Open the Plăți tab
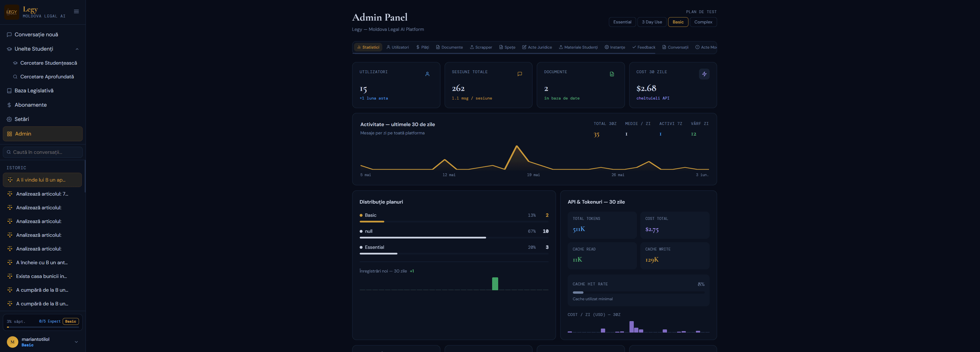Viewport: 980px width, 352px height. click(x=423, y=47)
